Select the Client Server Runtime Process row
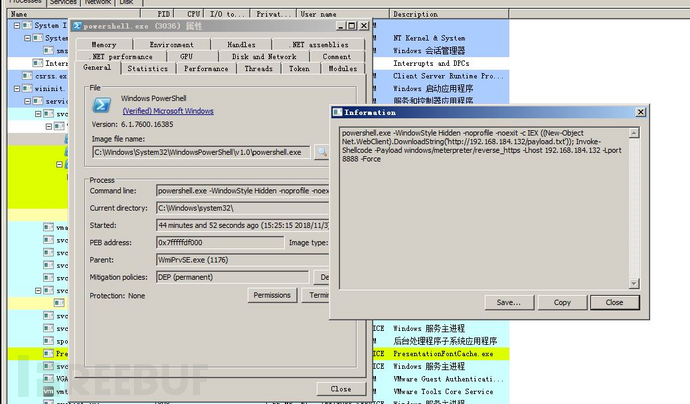The height and width of the screenshot is (404, 690). click(x=448, y=76)
